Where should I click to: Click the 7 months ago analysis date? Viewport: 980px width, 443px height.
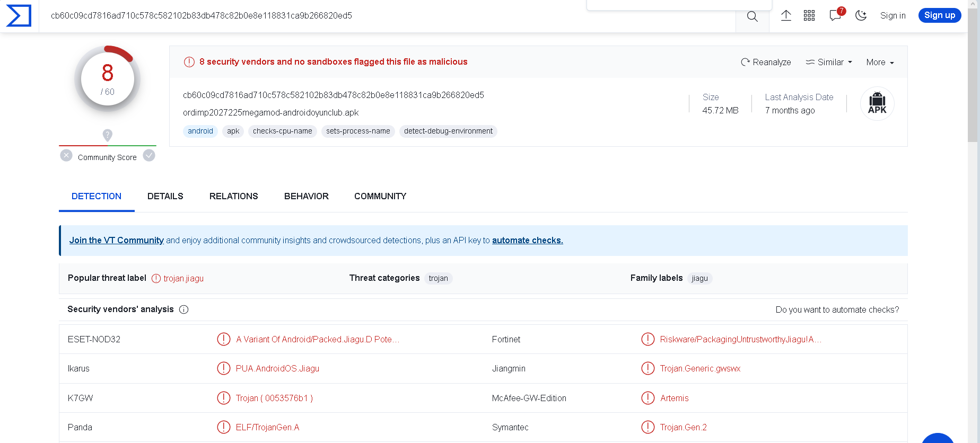790,110
